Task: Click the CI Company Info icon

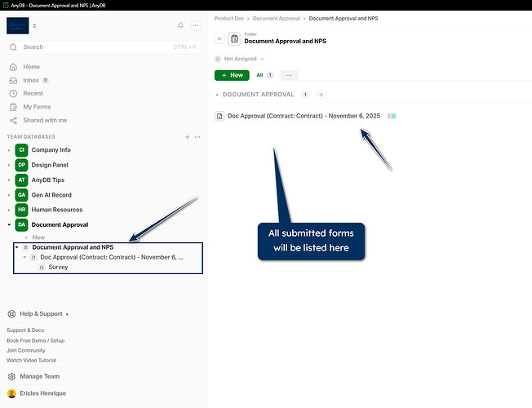Action: (x=21, y=150)
